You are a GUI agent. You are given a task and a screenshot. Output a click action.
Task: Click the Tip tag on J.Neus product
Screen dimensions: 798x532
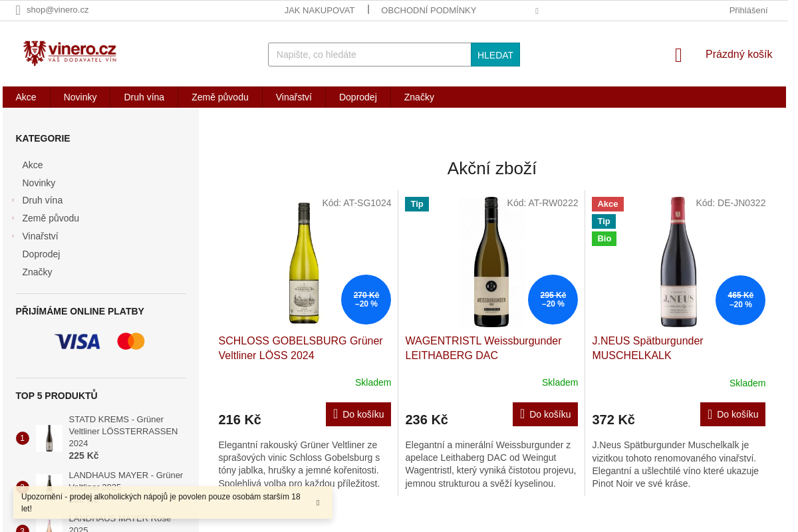coord(604,221)
